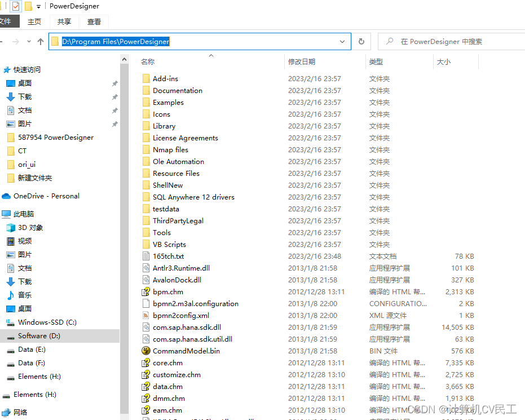Open 3D 对象 cube icon

click(x=11, y=228)
